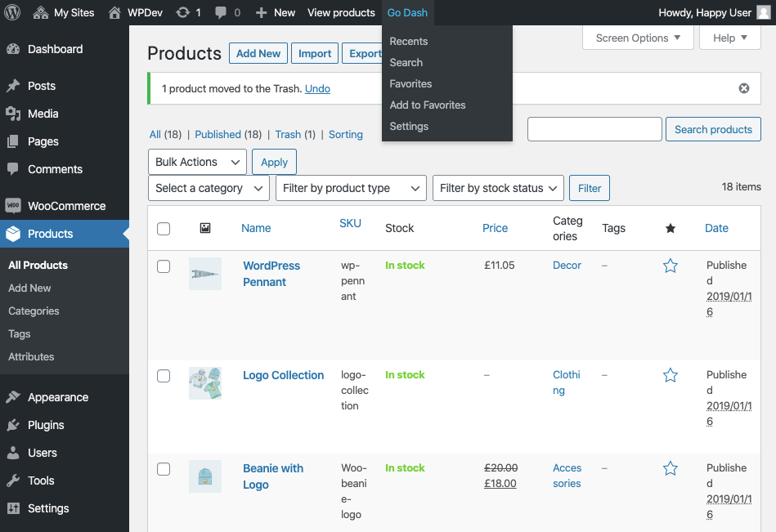This screenshot has width=776, height=532.
Task: Click the Decor category link
Action: pyautogui.click(x=567, y=266)
